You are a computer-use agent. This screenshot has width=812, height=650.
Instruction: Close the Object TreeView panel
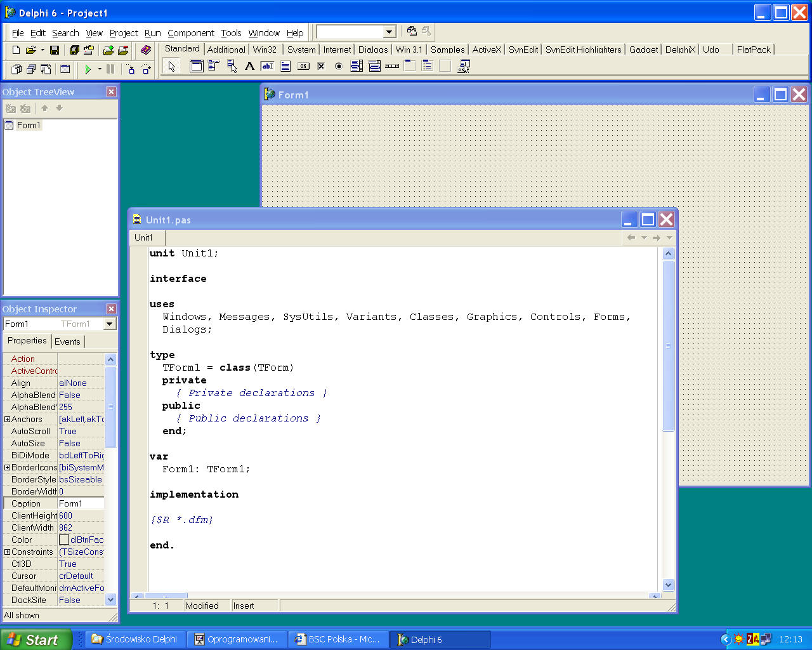point(111,91)
